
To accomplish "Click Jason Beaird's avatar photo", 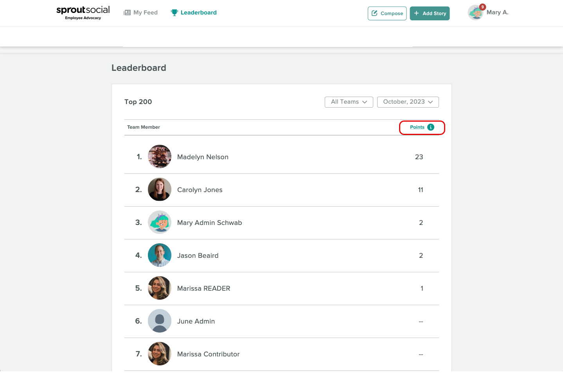I will pyautogui.click(x=160, y=255).
